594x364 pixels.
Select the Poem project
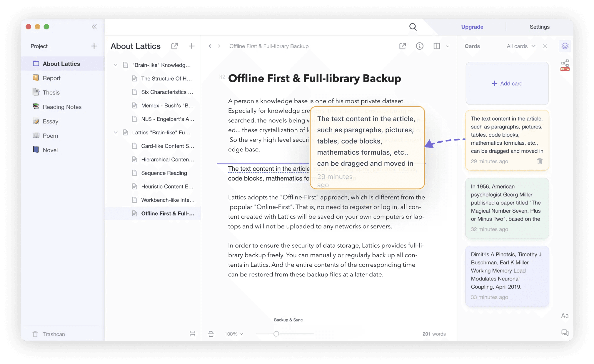(x=63, y=136)
